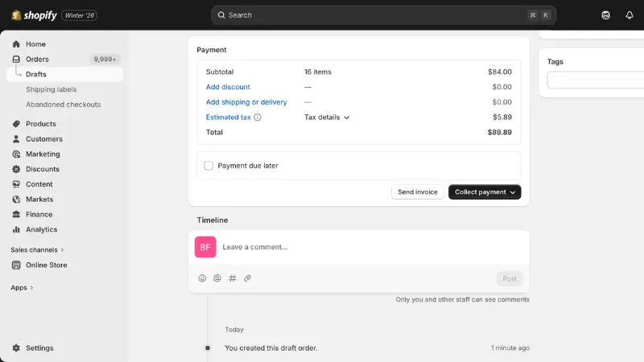Click the Content icon in sidebar
The height and width of the screenshot is (362, 644).
(x=16, y=184)
